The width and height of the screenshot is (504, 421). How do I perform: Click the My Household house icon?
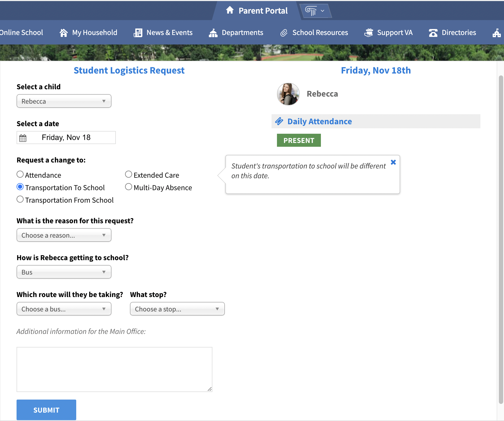(64, 33)
